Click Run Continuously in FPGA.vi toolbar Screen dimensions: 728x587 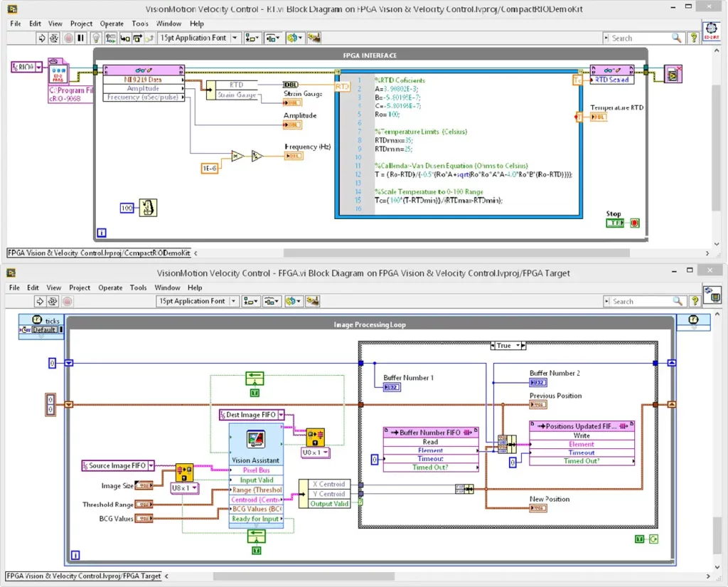53,302
